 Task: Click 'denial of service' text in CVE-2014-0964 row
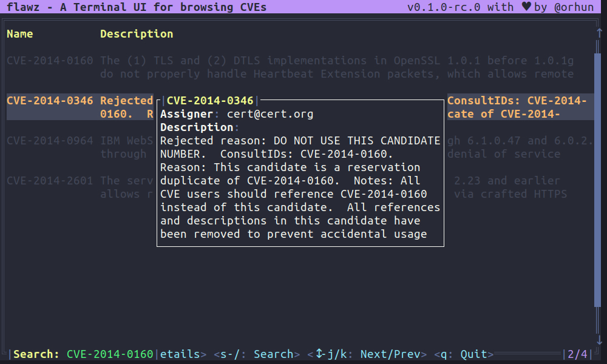[504, 154]
